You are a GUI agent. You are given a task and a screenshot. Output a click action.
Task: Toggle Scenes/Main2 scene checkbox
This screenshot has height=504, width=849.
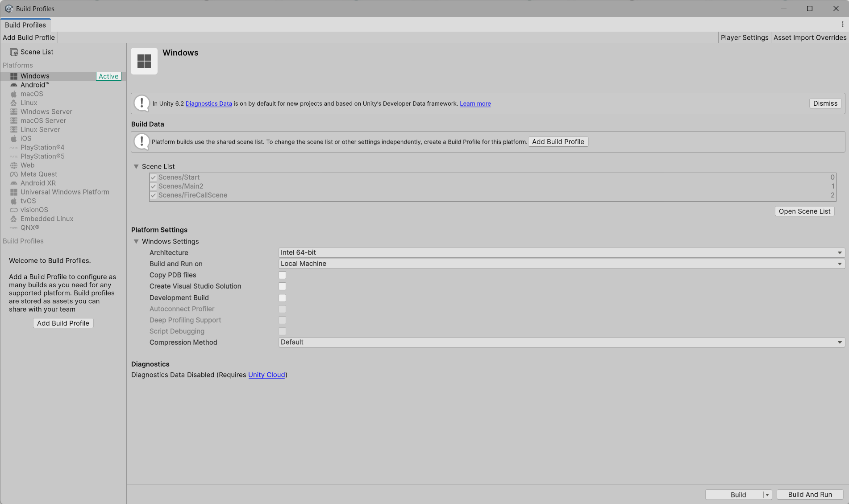click(x=154, y=186)
